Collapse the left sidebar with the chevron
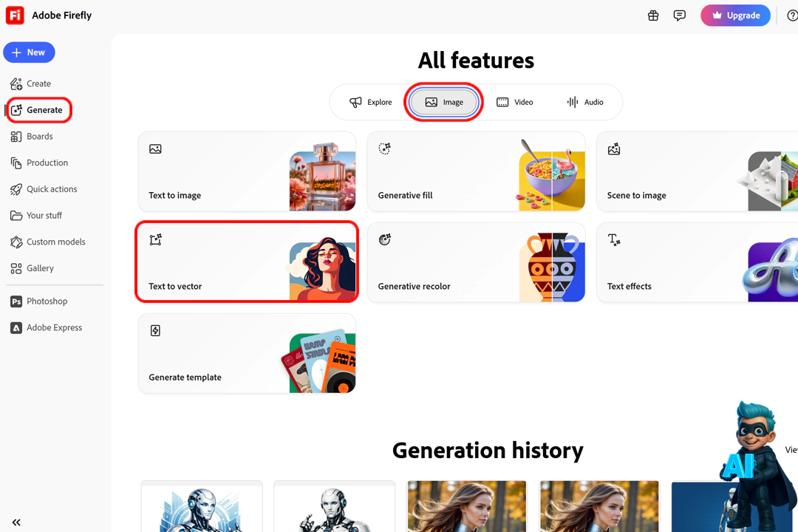The width and height of the screenshot is (798, 532). 16,522
